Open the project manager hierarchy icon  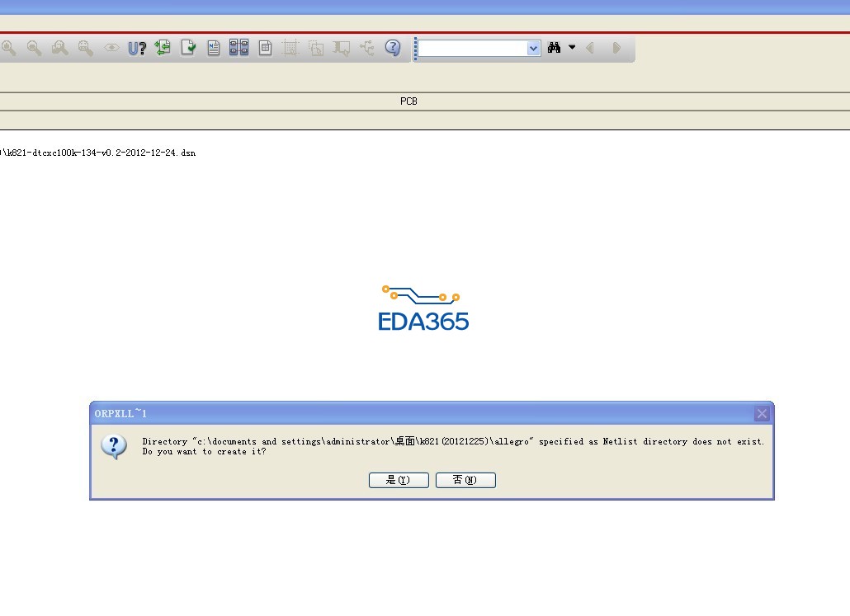(367, 48)
